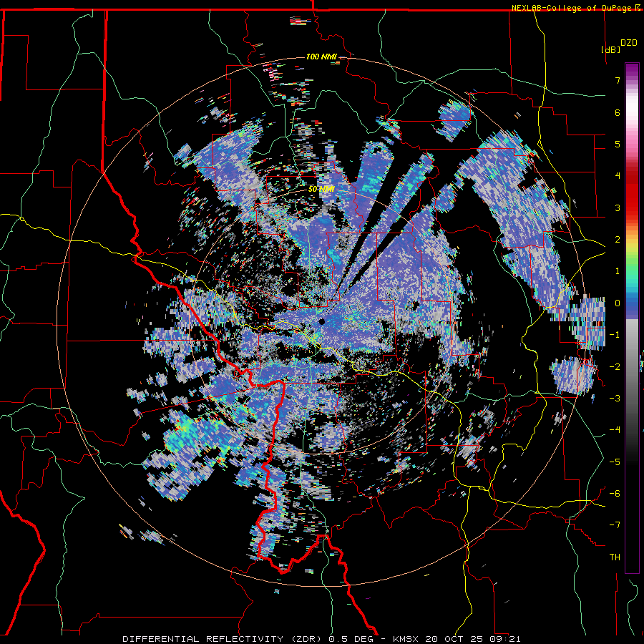Click the 1 value on color scale

618,271
